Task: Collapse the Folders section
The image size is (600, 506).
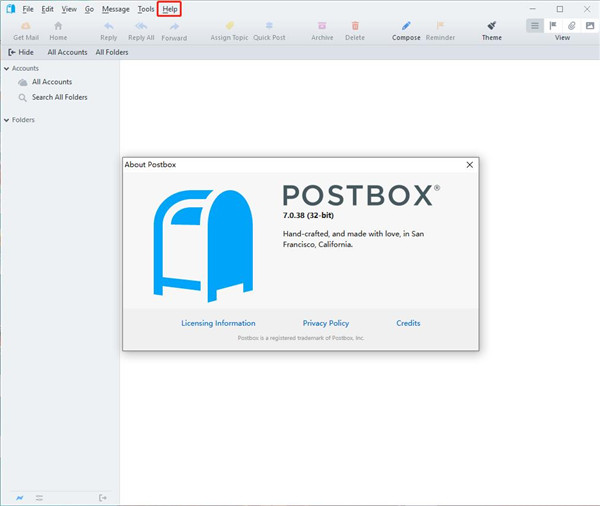Action: (7, 120)
